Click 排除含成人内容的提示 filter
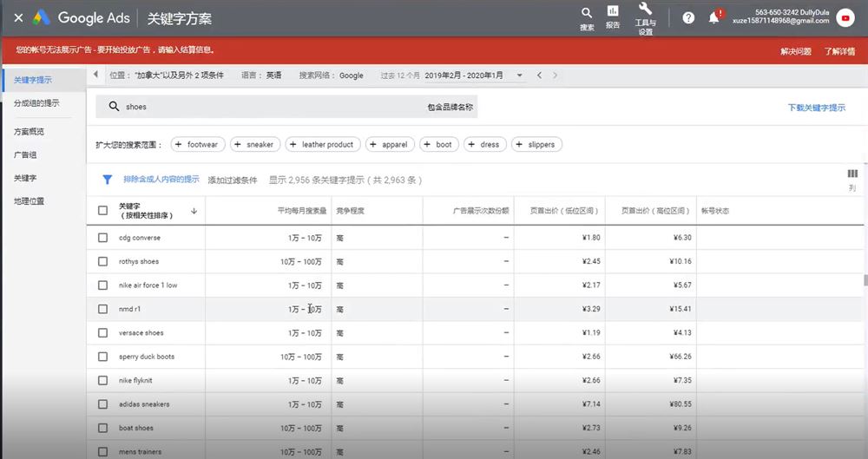 [161, 180]
